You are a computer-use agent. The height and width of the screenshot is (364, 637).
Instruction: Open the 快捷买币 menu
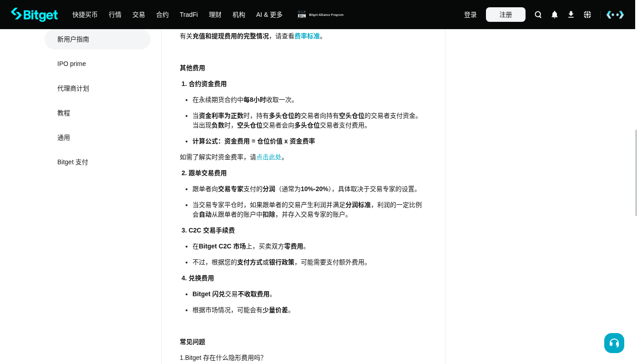pyautogui.click(x=85, y=15)
